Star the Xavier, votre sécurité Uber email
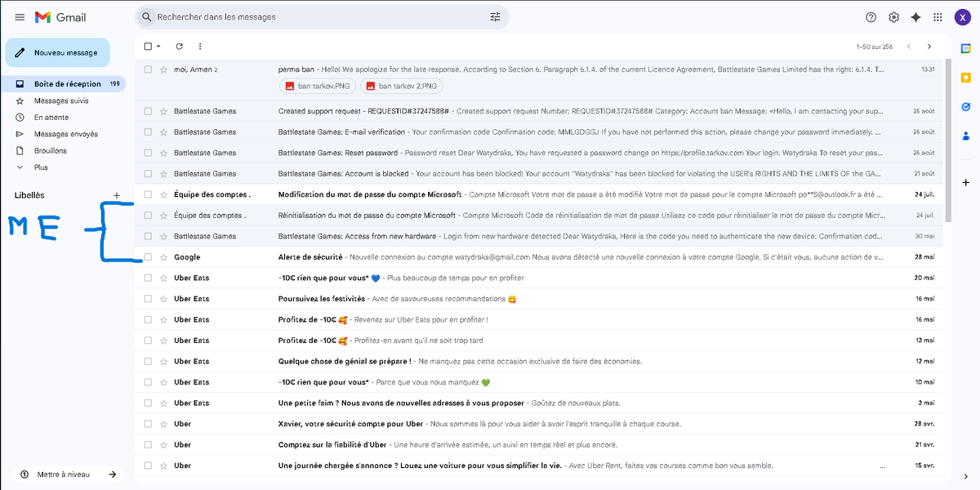Screen dimensions: 980x490 pos(163,424)
